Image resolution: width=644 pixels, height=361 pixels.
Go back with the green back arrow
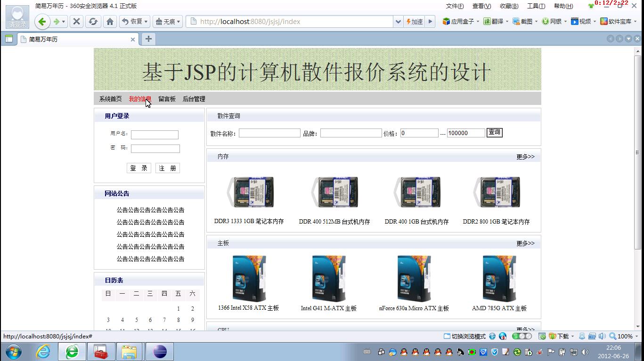tap(42, 22)
